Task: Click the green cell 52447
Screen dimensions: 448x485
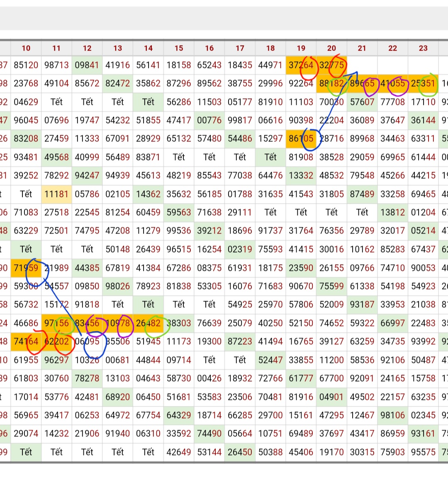Action: pyautogui.click(x=270, y=360)
